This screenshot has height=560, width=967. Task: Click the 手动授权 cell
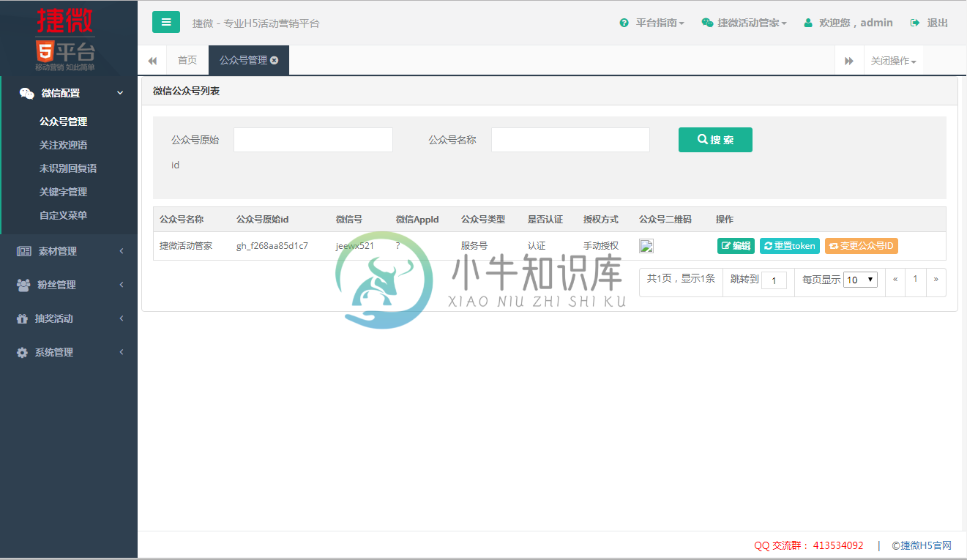point(601,246)
